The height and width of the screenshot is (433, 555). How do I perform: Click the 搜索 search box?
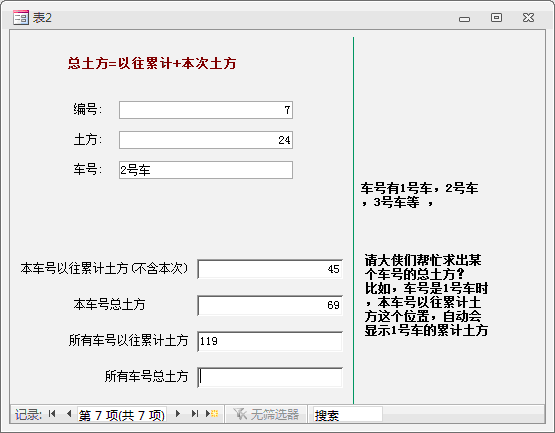point(348,414)
